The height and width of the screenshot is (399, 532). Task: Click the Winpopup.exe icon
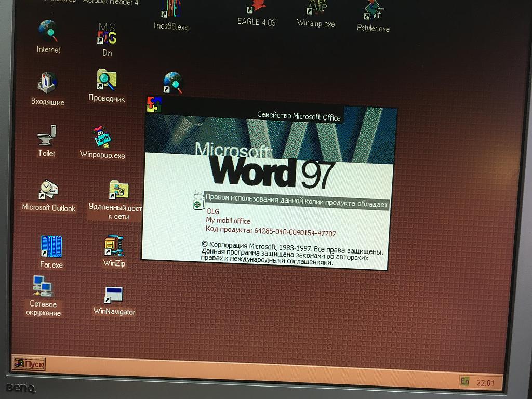point(102,138)
